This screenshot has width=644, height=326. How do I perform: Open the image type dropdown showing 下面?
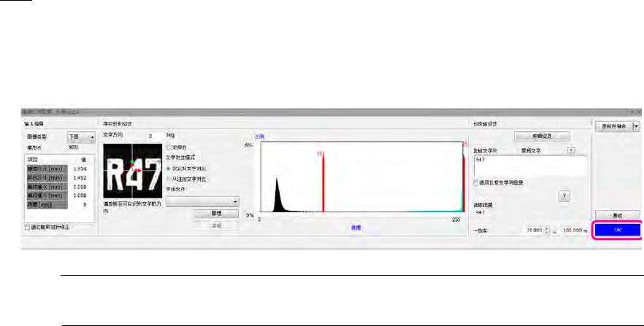click(81, 137)
